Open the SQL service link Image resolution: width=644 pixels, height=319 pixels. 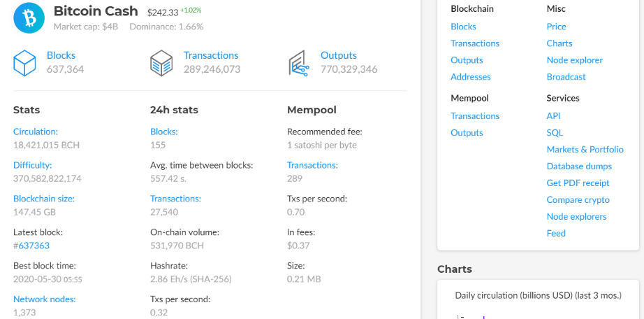click(555, 133)
